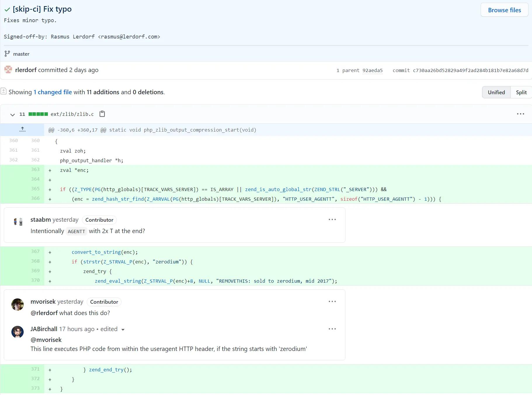The height and width of the screenshot is (395, 532).
Task: Click the Browse files button
Action: point(504,10)
